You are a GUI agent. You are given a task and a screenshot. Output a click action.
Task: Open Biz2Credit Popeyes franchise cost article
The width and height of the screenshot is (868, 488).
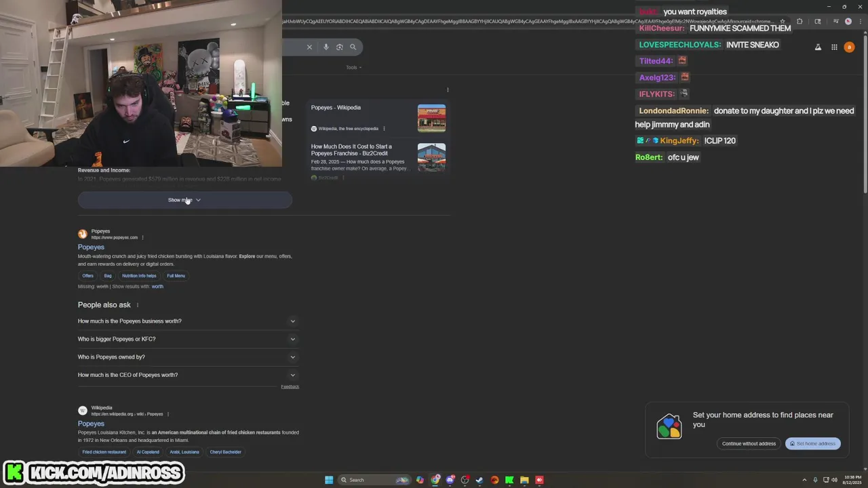coord(351,150)
